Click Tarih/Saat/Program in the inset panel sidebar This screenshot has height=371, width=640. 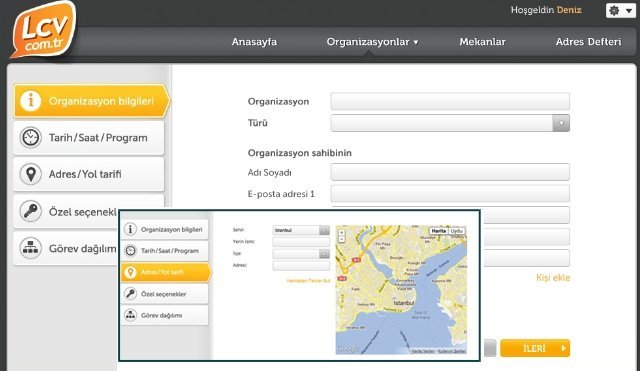[x=164, y=251]
